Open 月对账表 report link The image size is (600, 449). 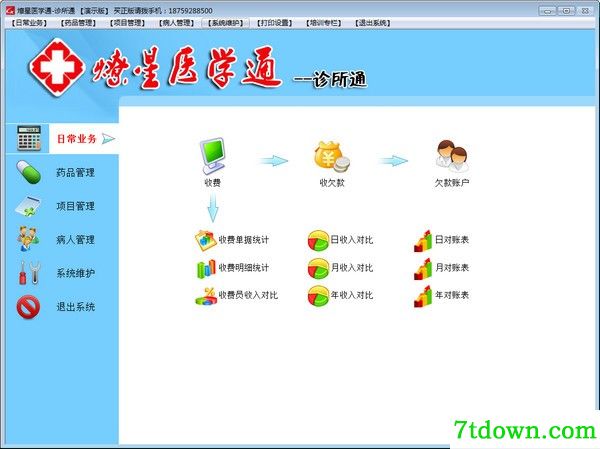tap(452, 268)
